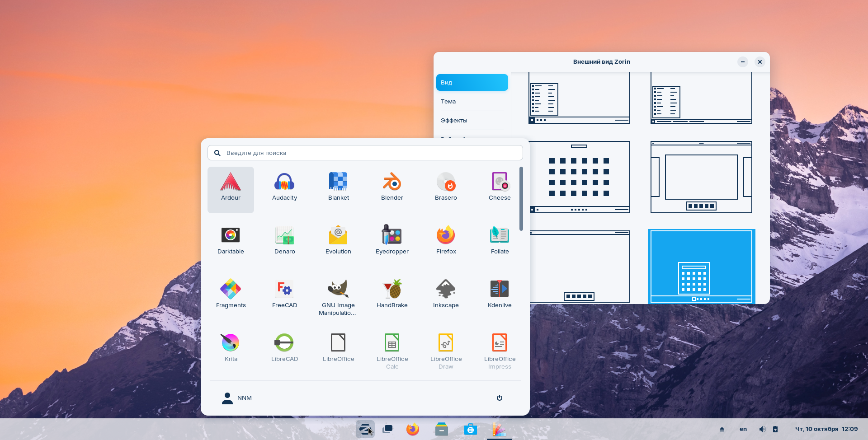Screen dimensions: 868x440
Task: Switch to the Эффекты tab
Action: 472,121
